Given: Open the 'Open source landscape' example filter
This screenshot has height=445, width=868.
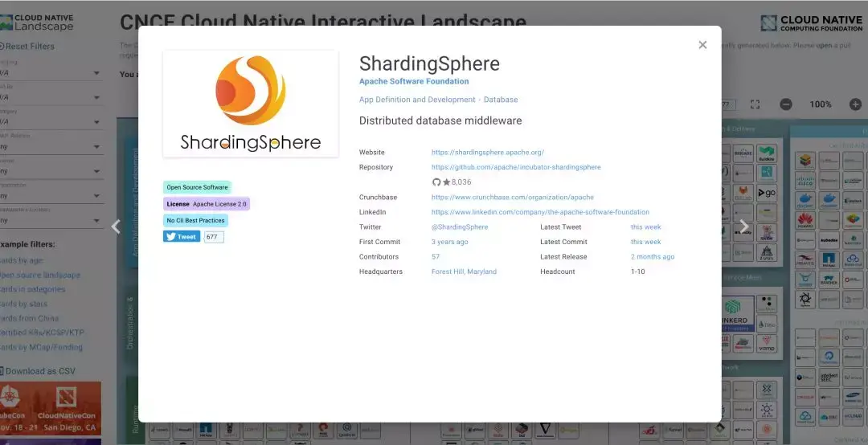Looking at the screenshot, I should click(x=40, y=275).
